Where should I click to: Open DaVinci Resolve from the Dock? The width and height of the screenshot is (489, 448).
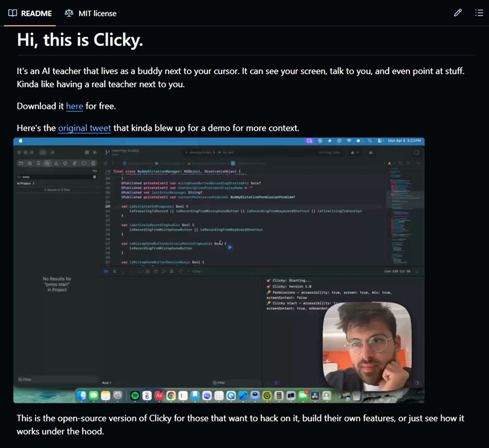click(315, 396)
